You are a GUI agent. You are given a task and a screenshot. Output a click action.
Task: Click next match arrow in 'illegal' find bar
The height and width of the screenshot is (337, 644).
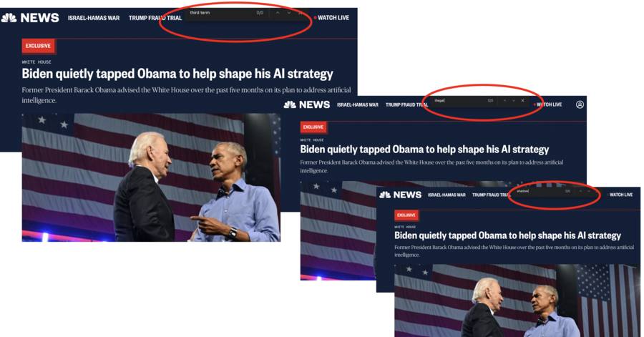[513, 101]
